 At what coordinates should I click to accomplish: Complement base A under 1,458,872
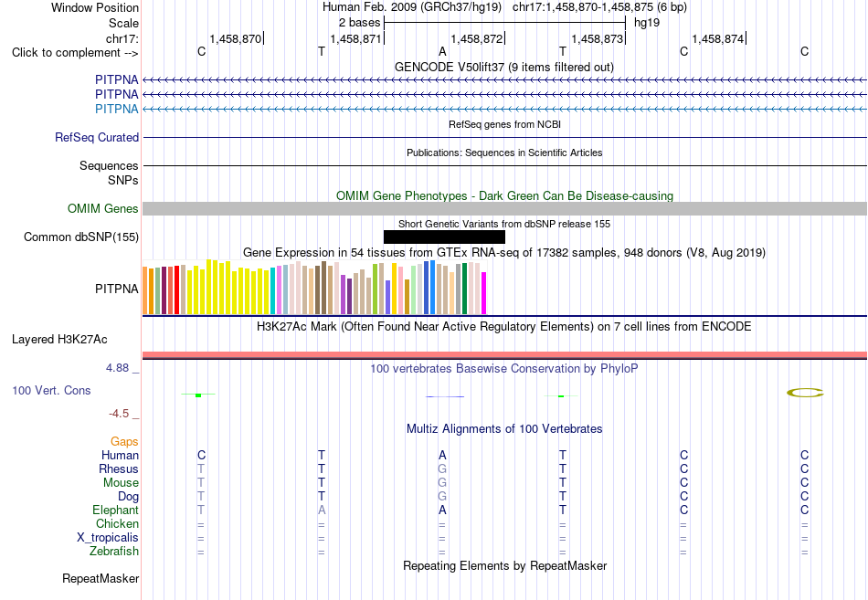coord(442,52)
